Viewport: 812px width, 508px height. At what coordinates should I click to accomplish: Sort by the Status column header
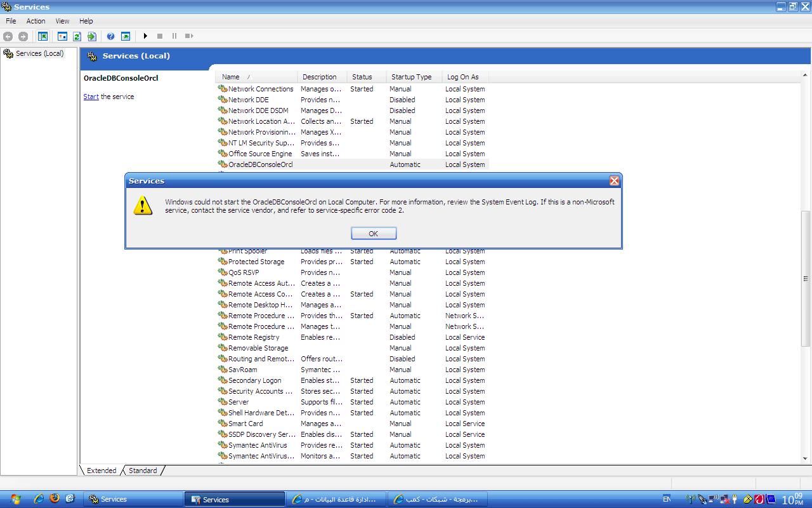tap(362, 77)
